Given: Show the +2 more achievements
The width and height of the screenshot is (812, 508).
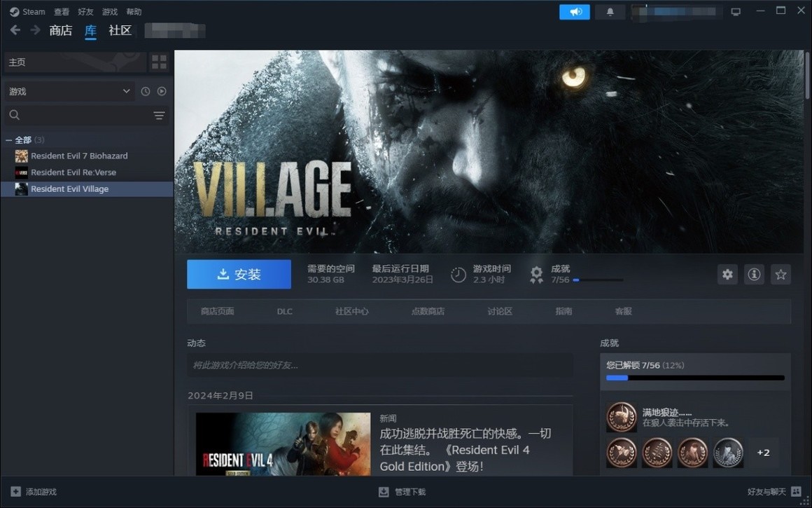Looking at the screenshot, I should [x=763, y=453].
